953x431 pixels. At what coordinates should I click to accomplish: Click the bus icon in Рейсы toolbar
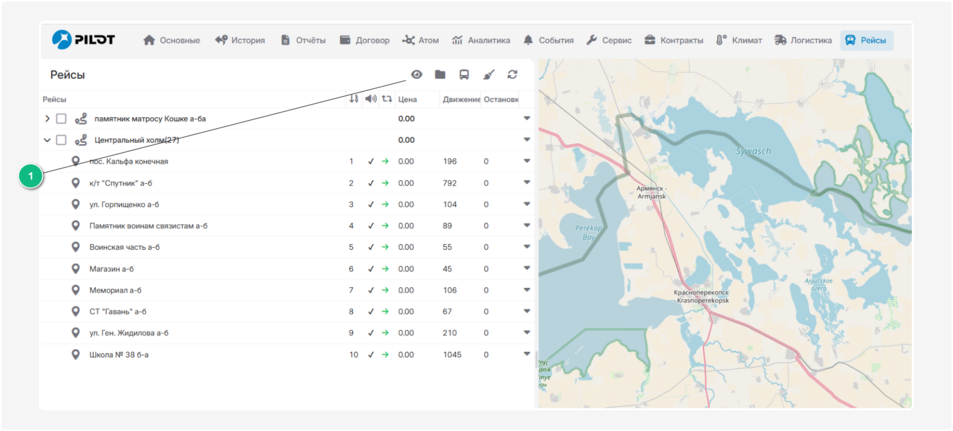tap(464, 75)
